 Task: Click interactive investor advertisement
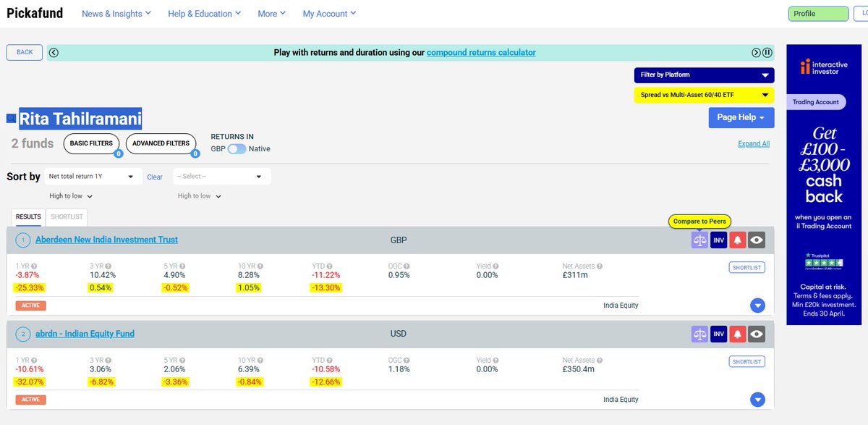[x=824, y=185]
